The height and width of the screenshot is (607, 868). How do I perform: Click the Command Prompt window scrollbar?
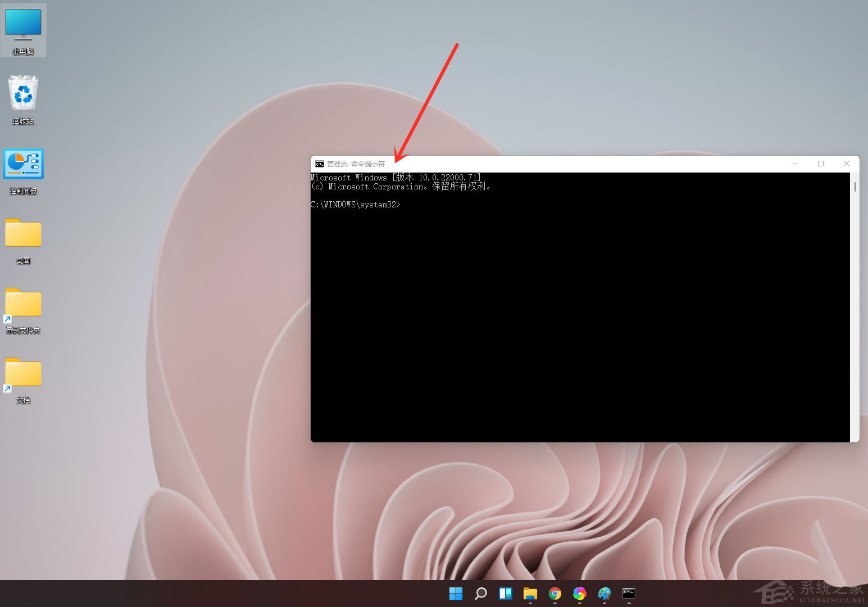pos(855,185)
